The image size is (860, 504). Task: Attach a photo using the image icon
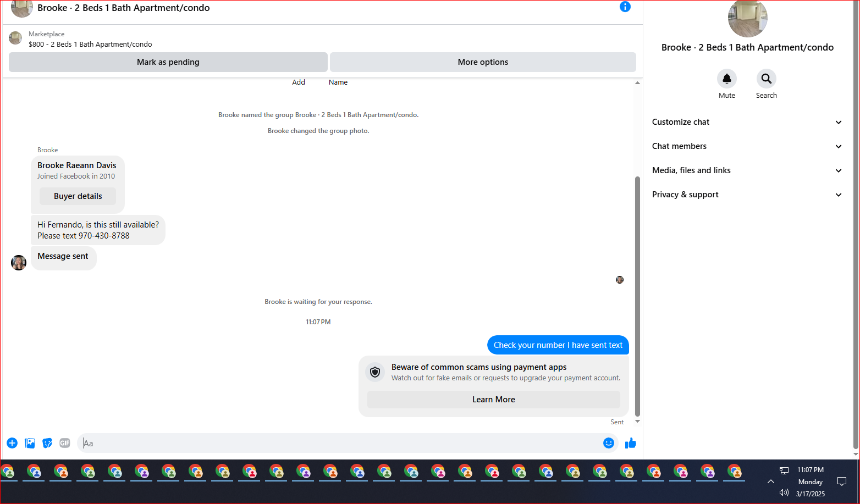tap(30, 443)
